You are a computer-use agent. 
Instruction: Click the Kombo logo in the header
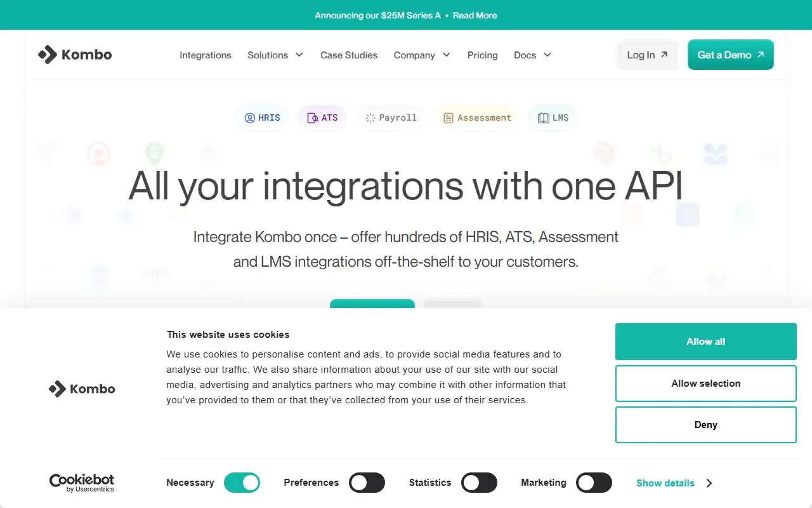pyautogui.click(x=75, y=55)
